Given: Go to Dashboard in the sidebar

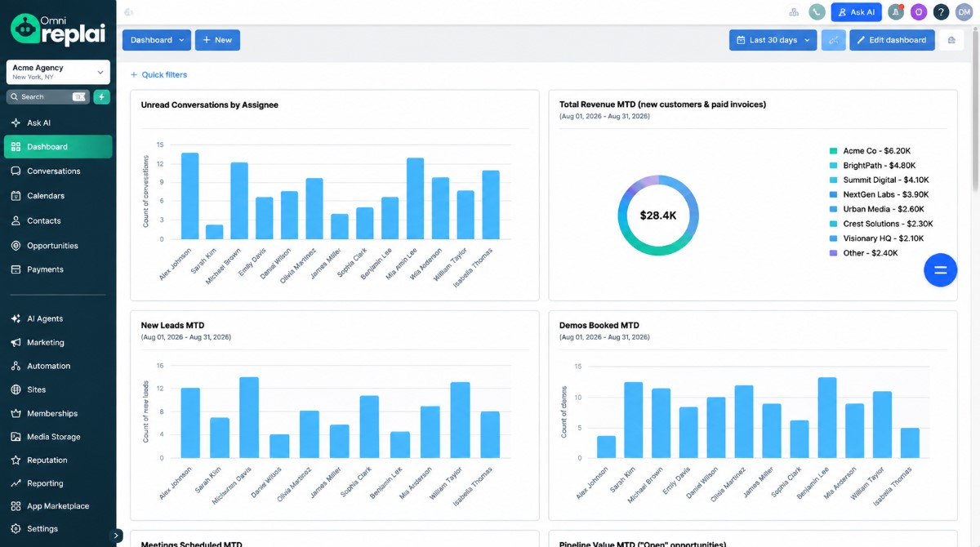Looking at the screenshot, I should point(58,147).
